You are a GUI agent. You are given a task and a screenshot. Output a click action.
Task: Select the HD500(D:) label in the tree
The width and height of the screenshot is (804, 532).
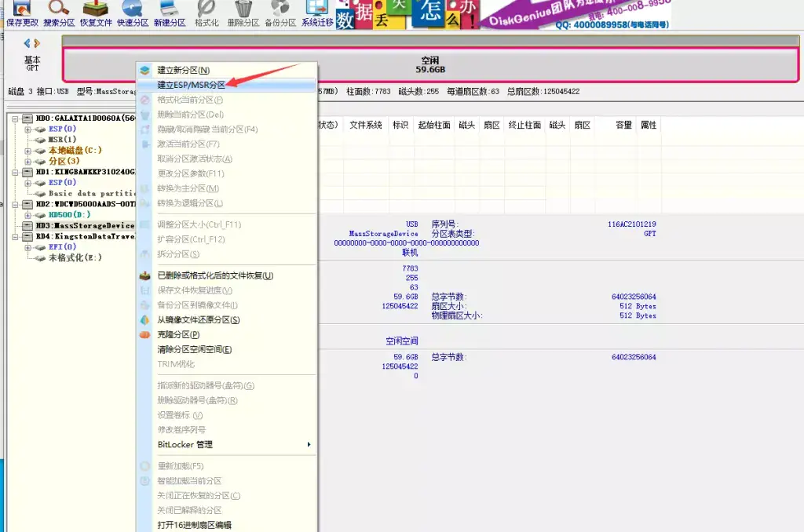click(69, 215)
